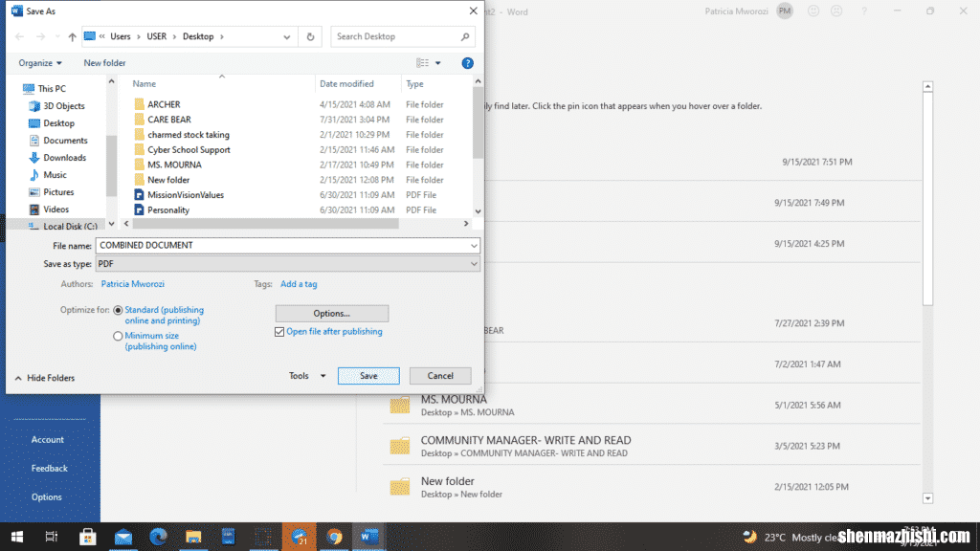980x551 pixels.
Task: Click the Save button
Action: tap(368, 376)
